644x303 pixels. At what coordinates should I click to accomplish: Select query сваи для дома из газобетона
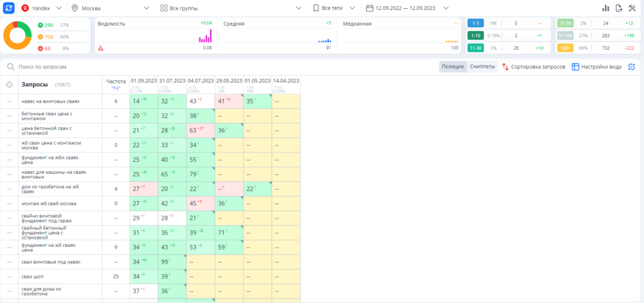[x=42, y=291]
